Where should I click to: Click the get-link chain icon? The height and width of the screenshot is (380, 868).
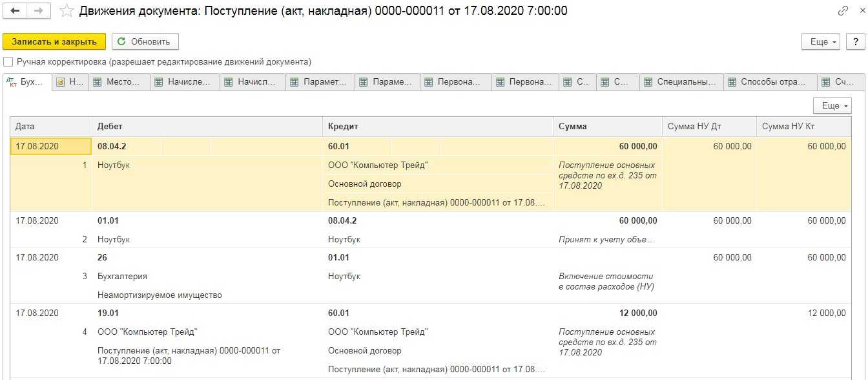coord(843,11)
